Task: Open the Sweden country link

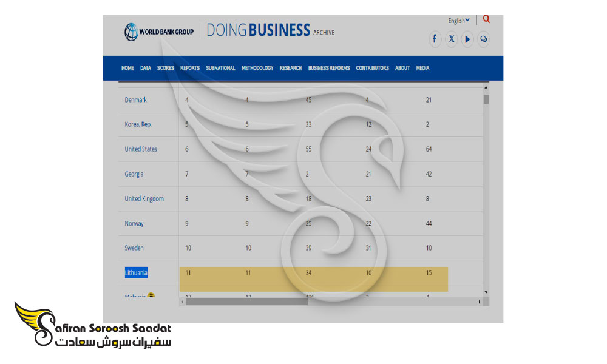Action: [134, 248]
